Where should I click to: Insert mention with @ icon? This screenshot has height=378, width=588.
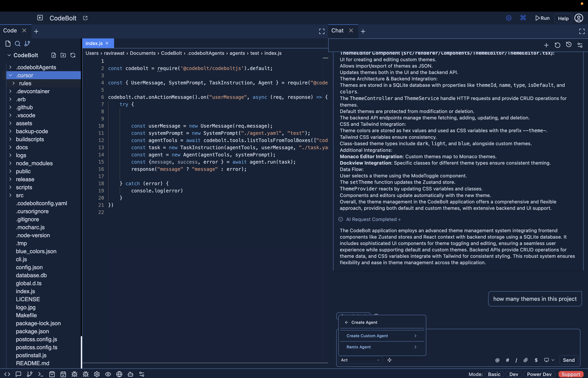coord(497,360)
